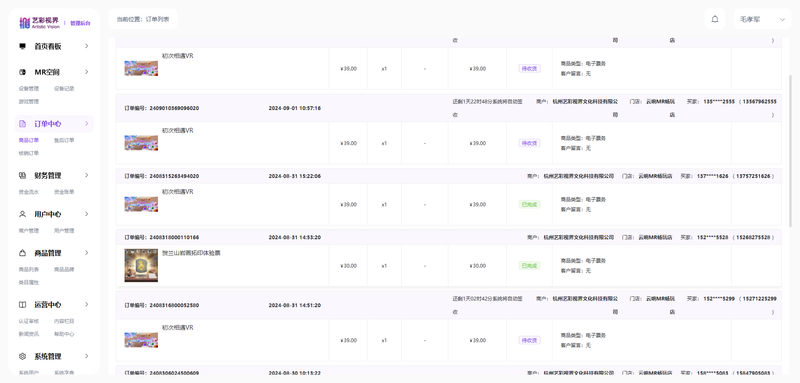Image resolution: width=800 pixels, height=383 pixels.
Task: Click the 首页看板 dashboard monitor icon
Action: tap(22, 46)
